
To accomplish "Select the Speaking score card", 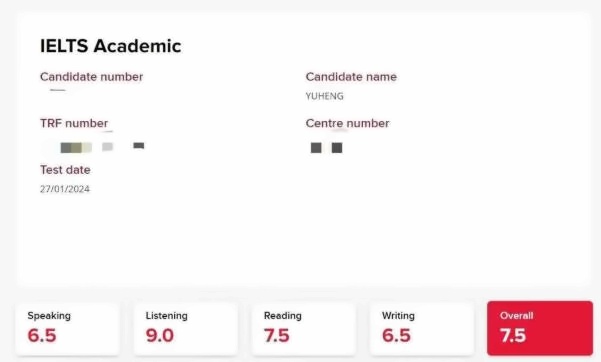I will pyautogui.click(x=67, y=329).
